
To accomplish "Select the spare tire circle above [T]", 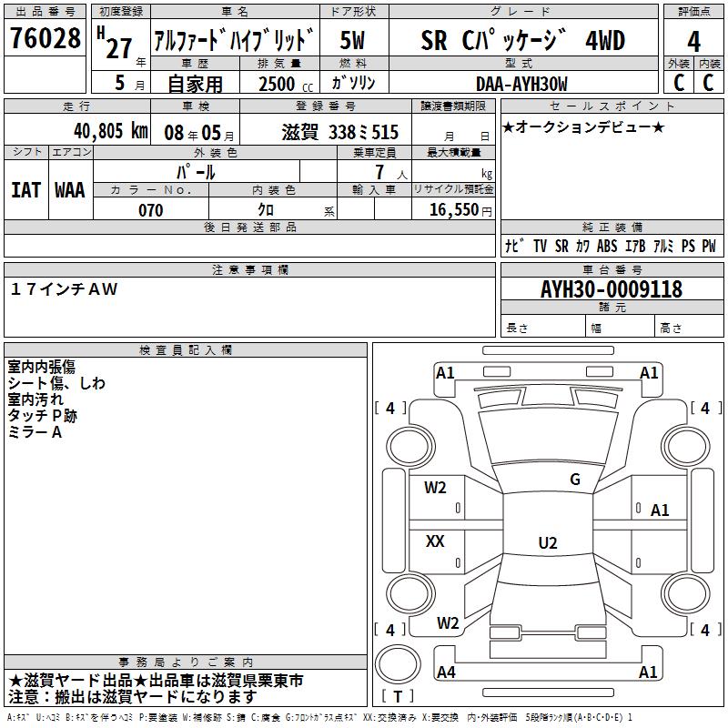I will click(398, 662).
